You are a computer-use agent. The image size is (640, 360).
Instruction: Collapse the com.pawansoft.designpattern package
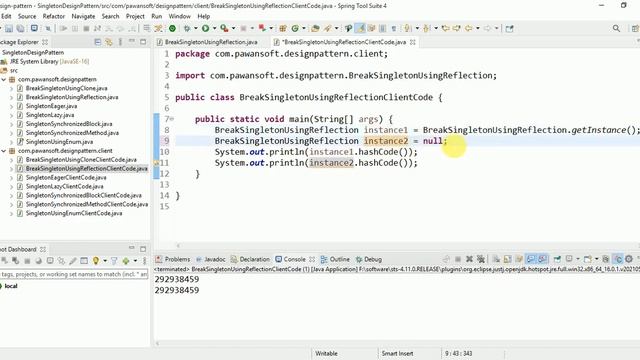4,80
